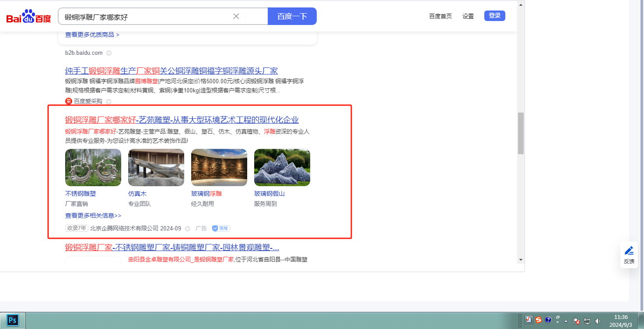Click the Action Center flag tray icon
644x329 pixels.
tap(577, 321)
